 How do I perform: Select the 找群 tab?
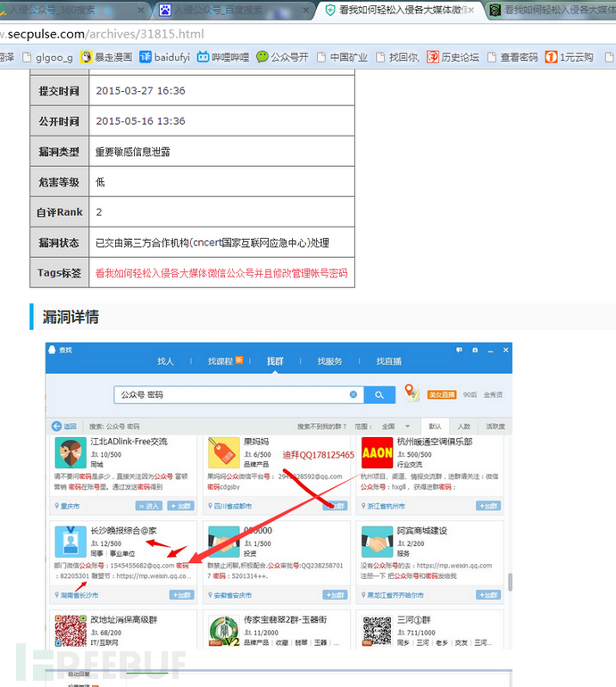click(275, 361)
